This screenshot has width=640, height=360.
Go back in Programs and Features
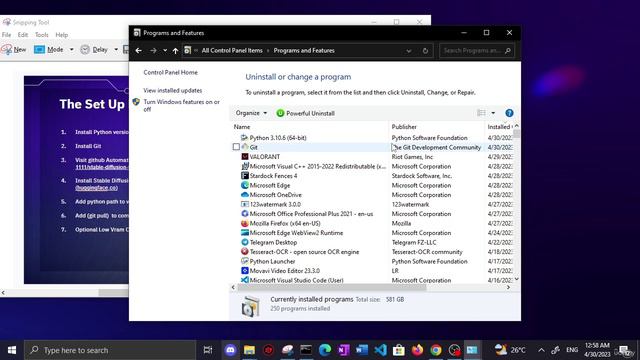[x=138, y=51]
